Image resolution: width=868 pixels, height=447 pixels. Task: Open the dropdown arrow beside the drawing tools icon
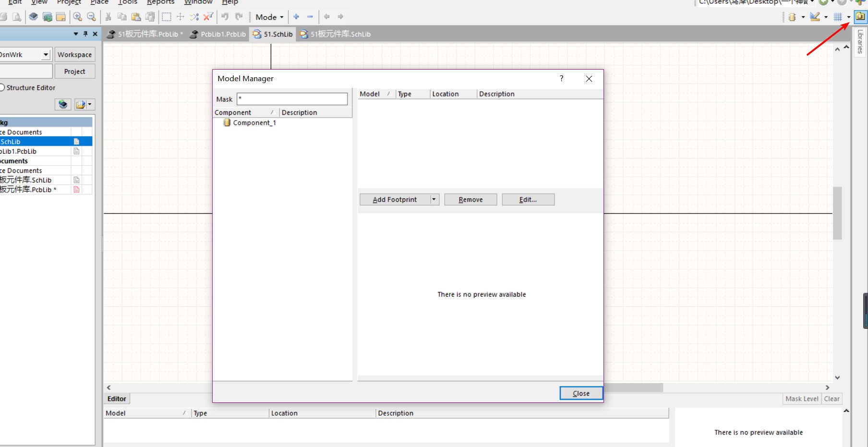(x=826, y=17)
